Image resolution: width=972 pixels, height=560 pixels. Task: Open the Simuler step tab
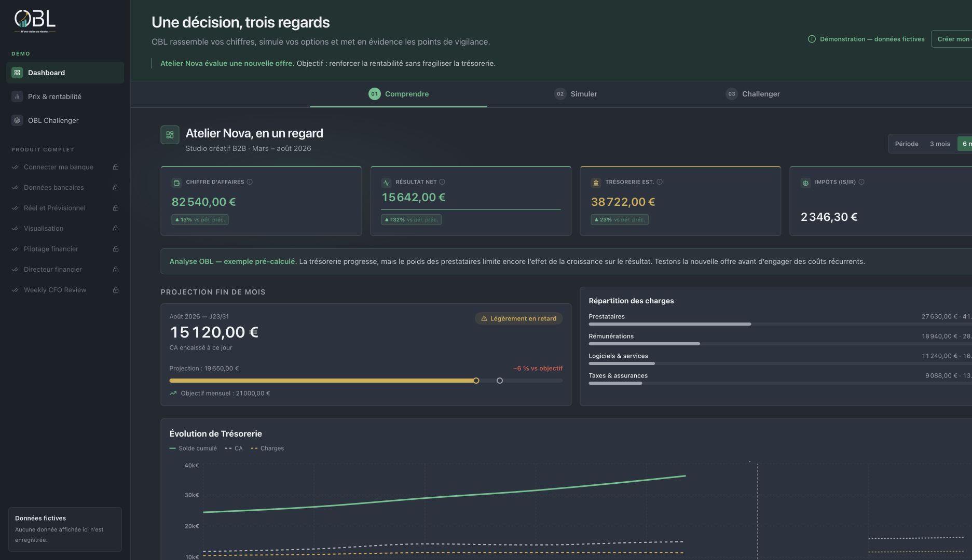576,94
